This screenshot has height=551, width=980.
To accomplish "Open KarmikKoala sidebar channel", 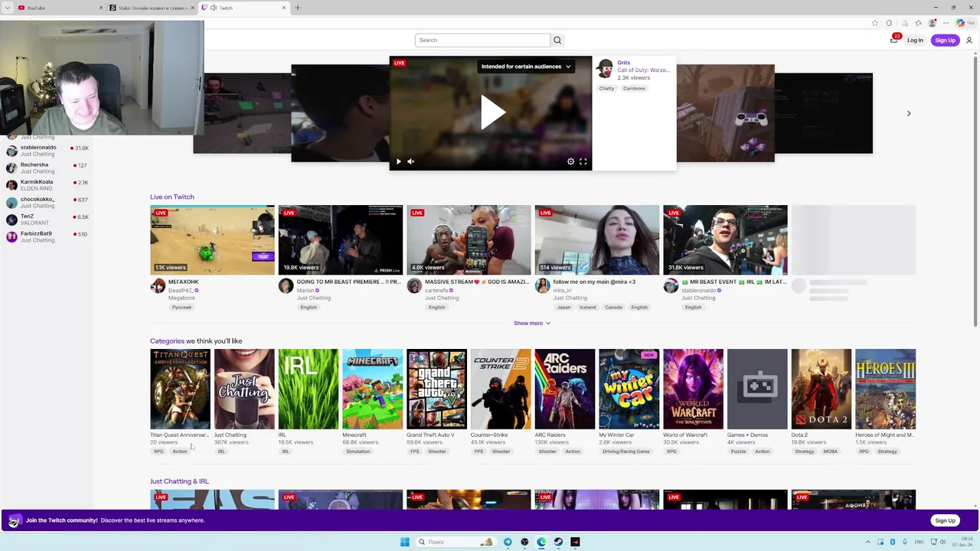I will 47,184.
